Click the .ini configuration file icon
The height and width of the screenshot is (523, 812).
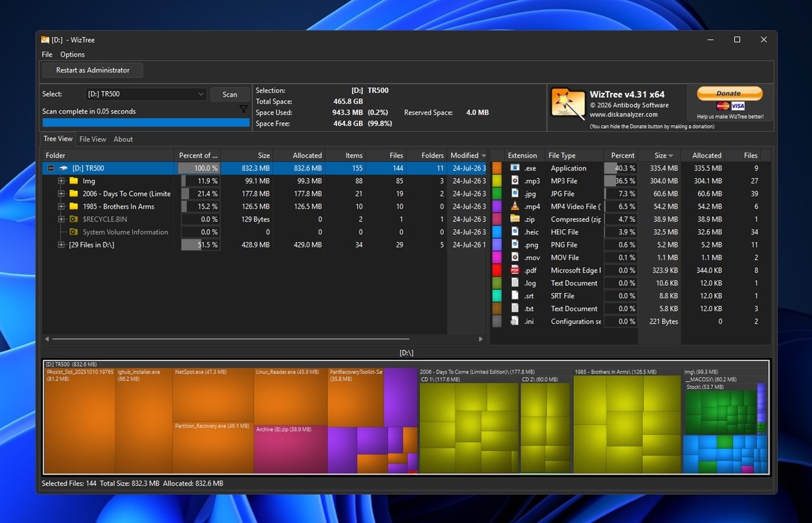pyautogui.click(x=515, y=322)
